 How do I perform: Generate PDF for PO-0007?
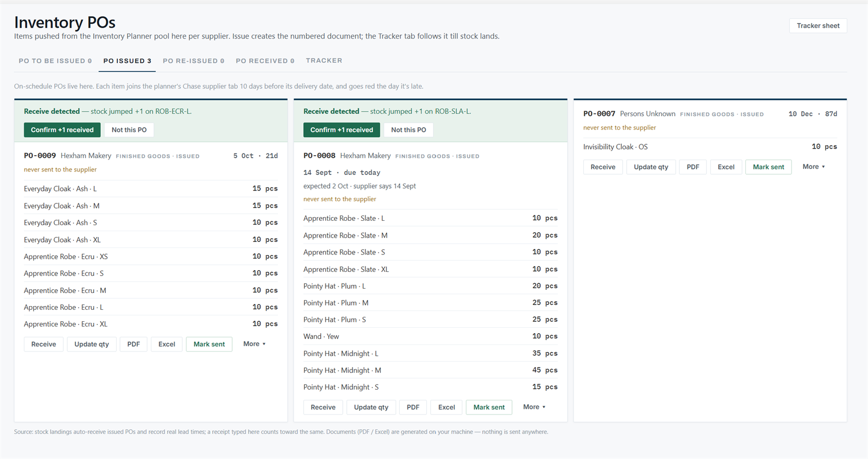tap(693, 167)
